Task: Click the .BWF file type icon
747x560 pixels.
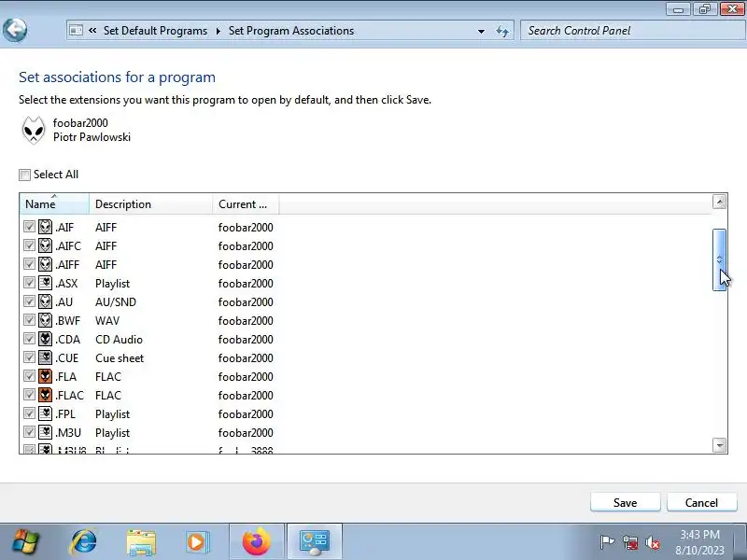Action: 45,320
